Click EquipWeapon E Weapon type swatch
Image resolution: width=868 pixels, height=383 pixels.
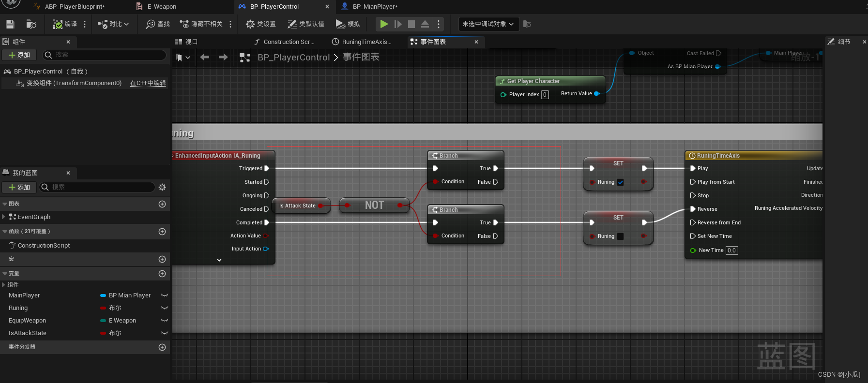tap(103, 321)
